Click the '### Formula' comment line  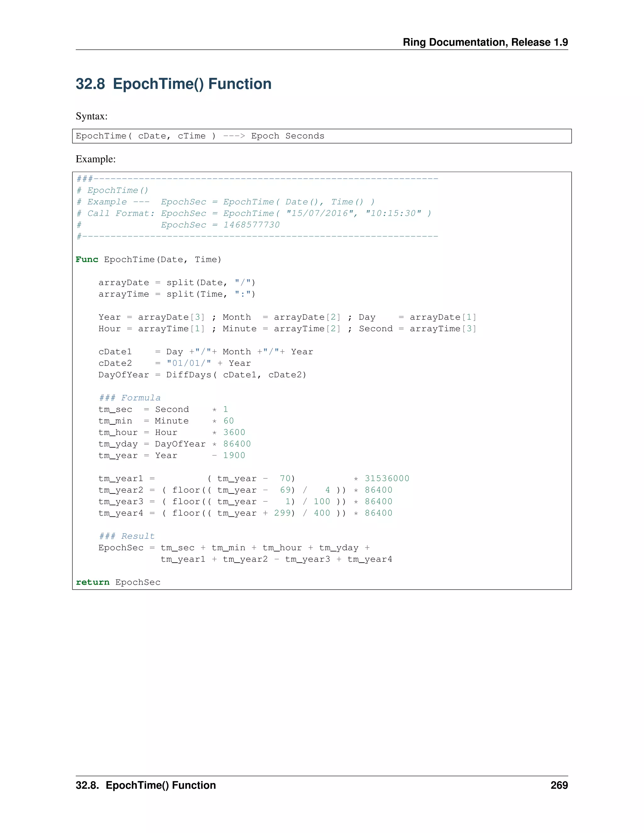click(x=130, y=398)
